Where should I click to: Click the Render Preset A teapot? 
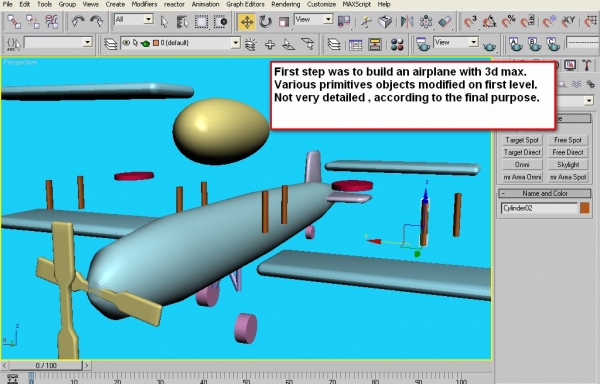pos(515,44)
